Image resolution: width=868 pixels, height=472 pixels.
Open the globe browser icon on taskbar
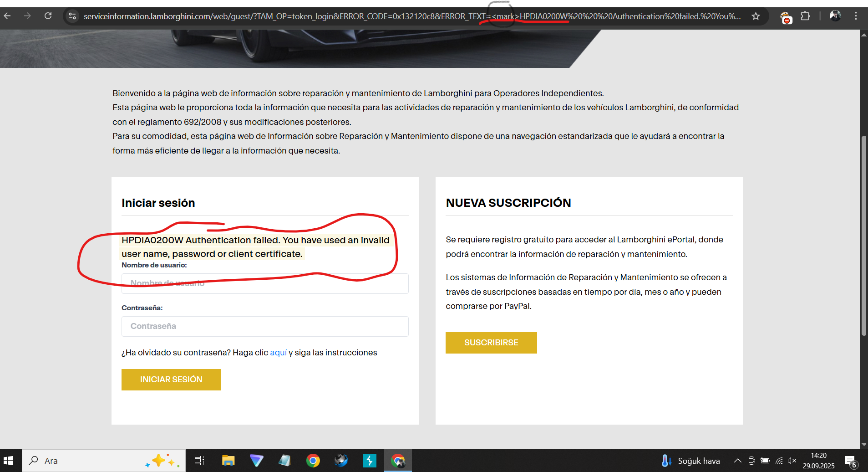click(x=341, y=461)
